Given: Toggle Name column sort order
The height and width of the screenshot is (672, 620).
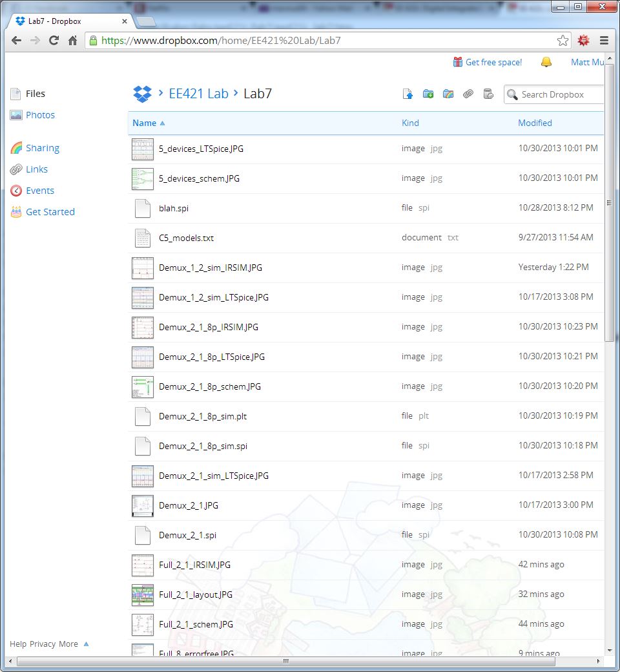Looking at the screenshot, I should 143,123.
